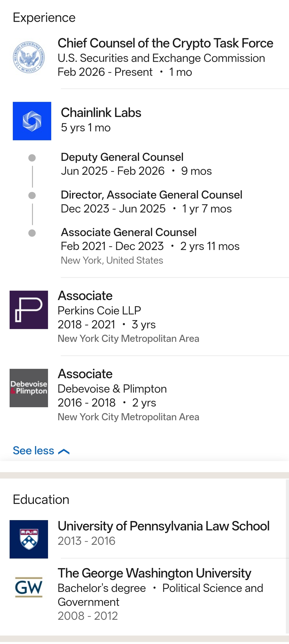Select The George Washington University entry
The width and height of the screenshot is (289, 644).
[154, 573]
